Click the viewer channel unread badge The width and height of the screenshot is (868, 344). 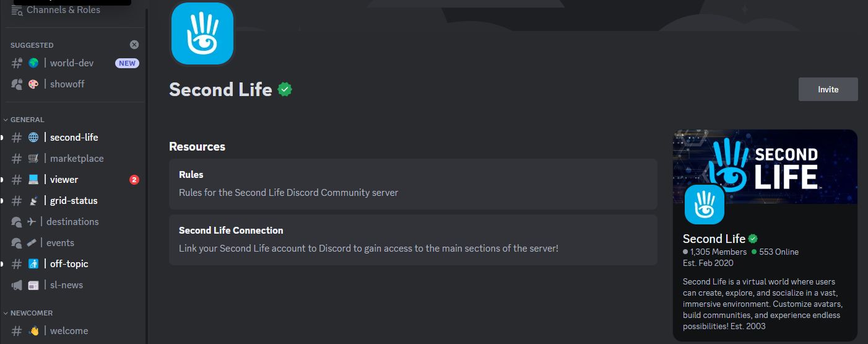tap(134, 180)
